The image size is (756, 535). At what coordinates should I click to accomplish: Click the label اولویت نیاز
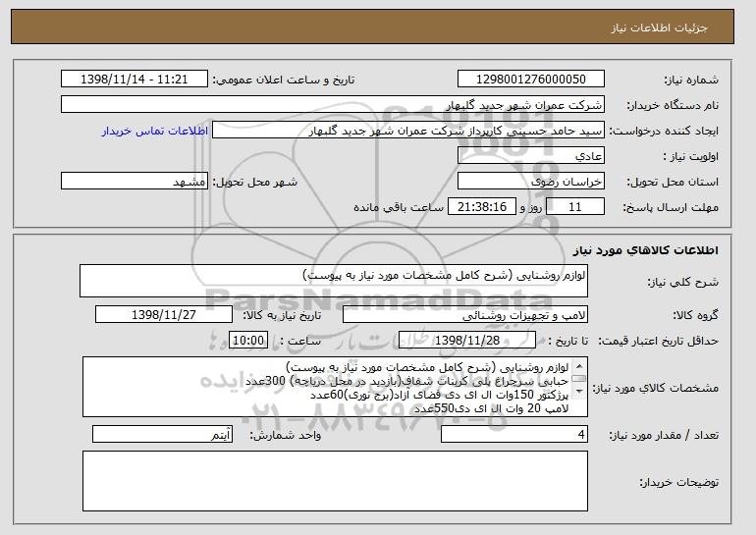click(x=691, y=157)
